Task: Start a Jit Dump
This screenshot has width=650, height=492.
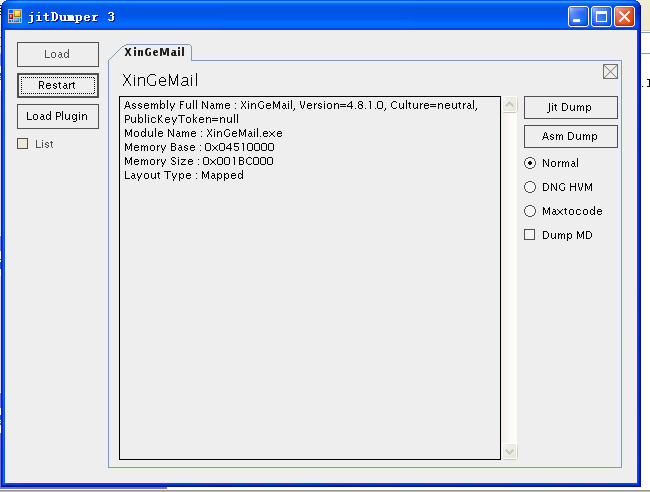Action: 570,107
